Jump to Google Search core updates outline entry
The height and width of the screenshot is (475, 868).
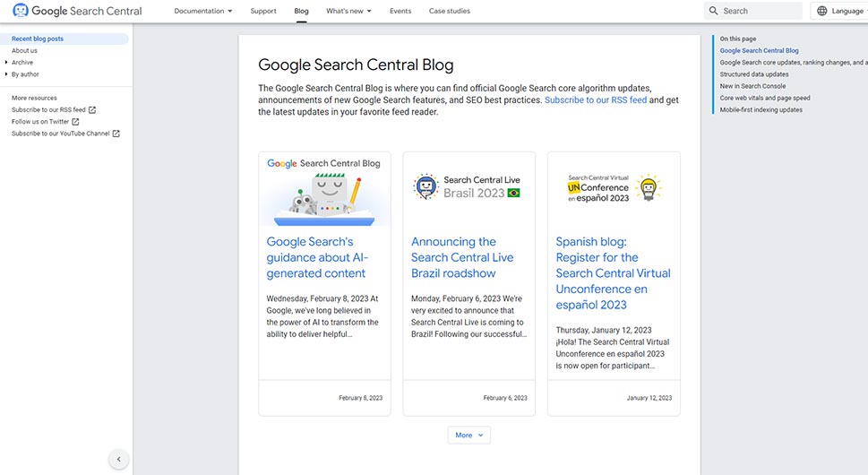(794, 63)
